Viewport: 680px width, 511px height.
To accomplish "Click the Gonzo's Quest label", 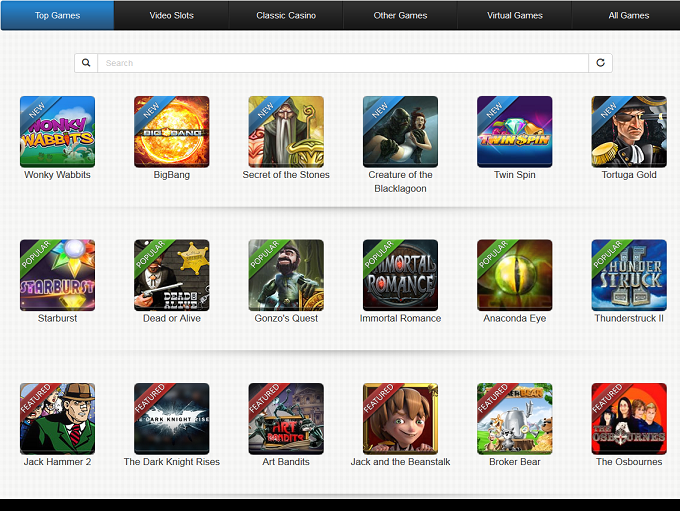I will pyautogui.click(x=286, y=318).
